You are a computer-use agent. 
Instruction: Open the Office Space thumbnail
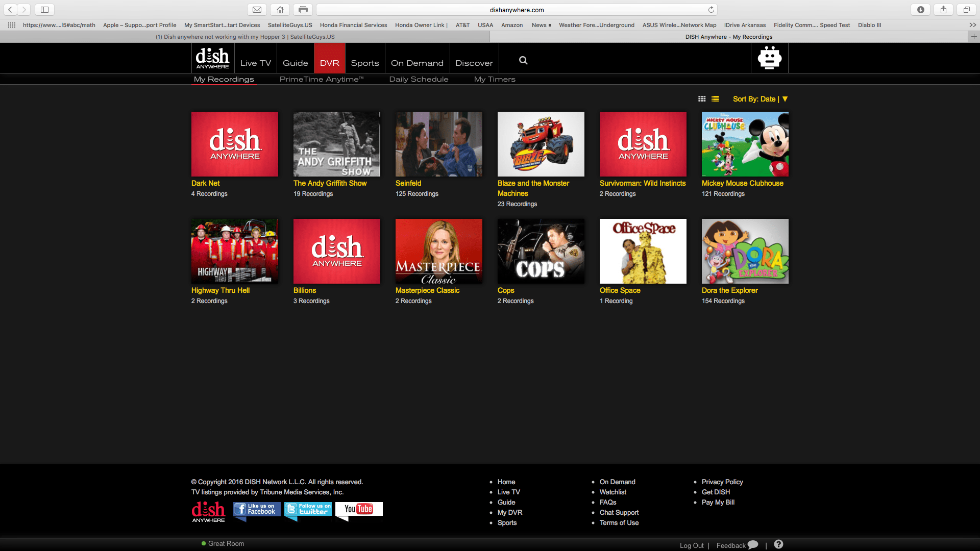click(x=643, y=251)
